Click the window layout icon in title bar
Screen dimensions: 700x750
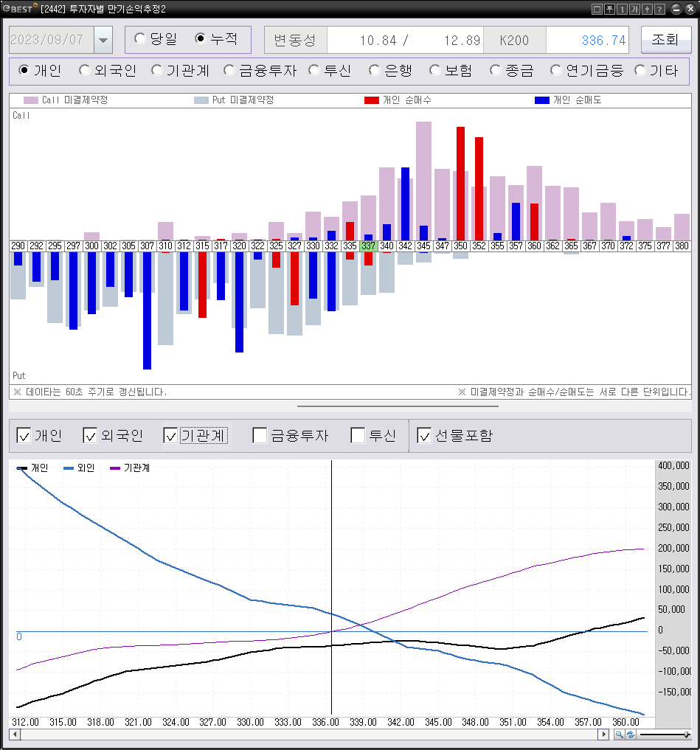click(597, 9)
